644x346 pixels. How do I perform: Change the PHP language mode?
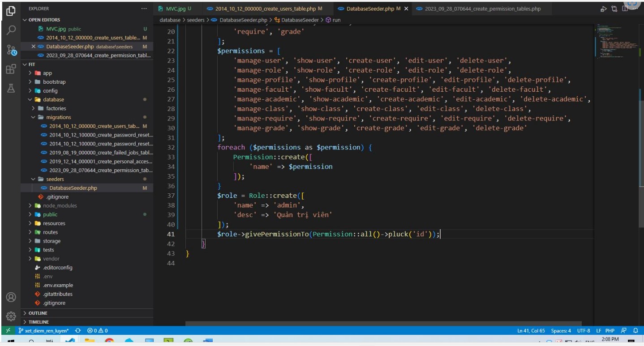point(610,331)
